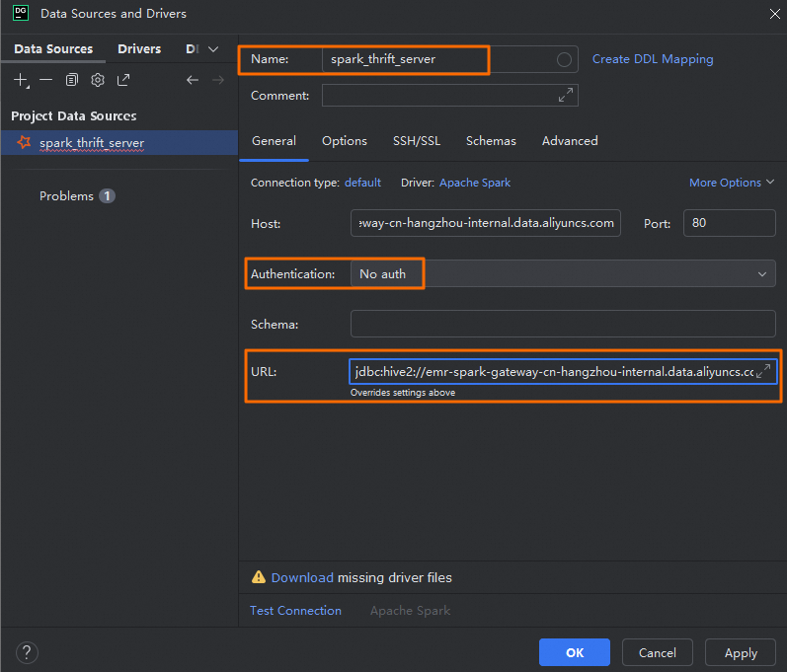The image size is (787, 672).
Task: Open the SSH/SSL tab
Action: (x=417, y=141)
